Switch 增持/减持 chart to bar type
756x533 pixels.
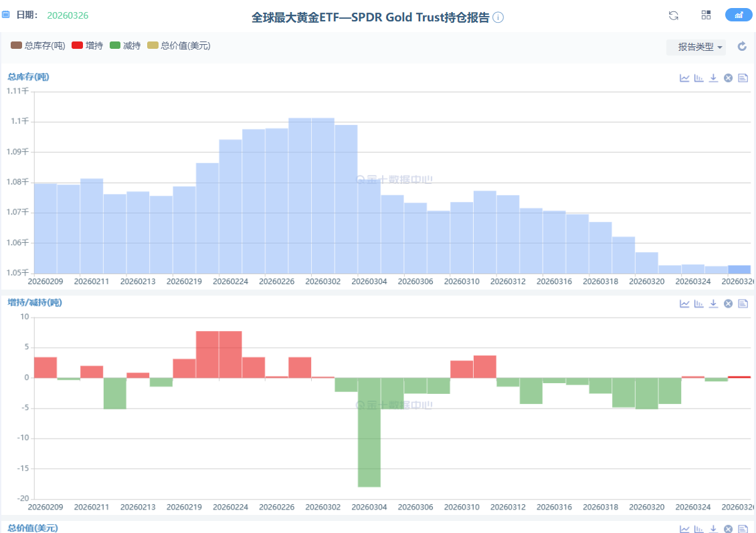[698, 303]
